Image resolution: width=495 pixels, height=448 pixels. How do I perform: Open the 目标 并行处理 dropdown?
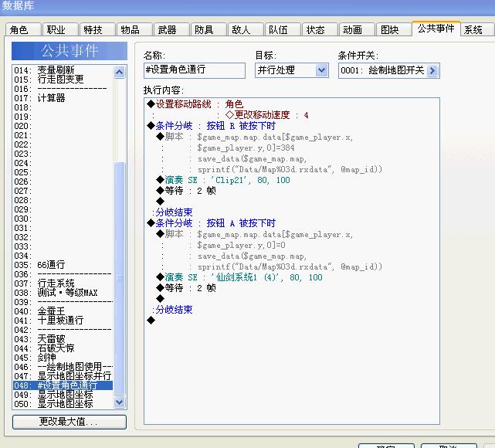[292, 70]
